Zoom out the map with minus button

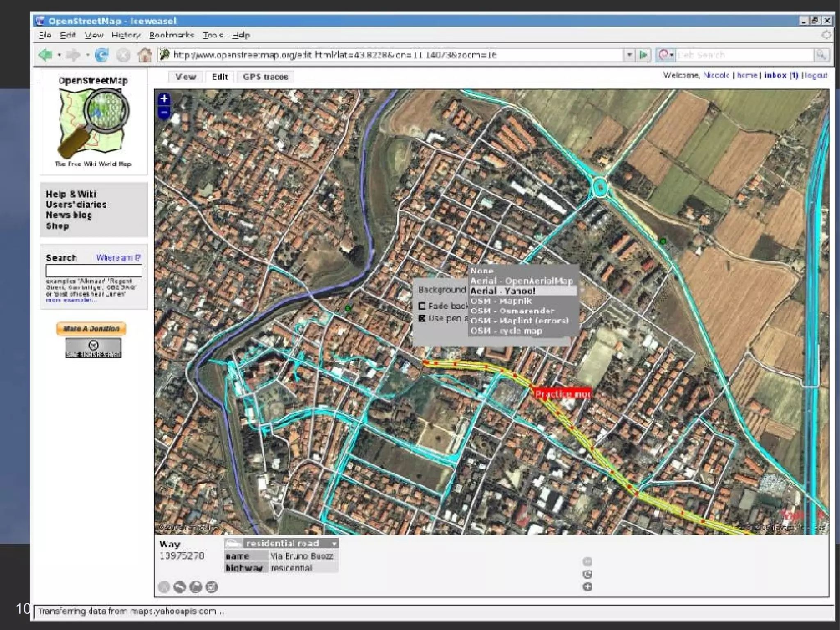point(164,112)
